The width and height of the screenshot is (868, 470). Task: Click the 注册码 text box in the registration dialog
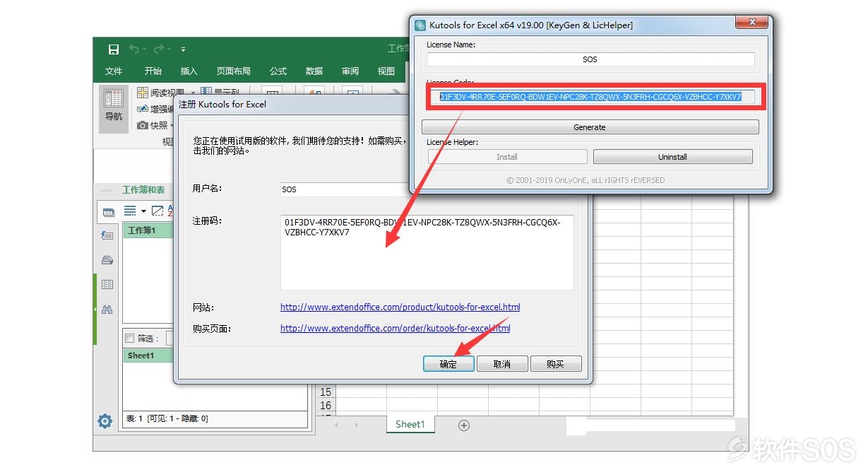(x=427, y=252)
